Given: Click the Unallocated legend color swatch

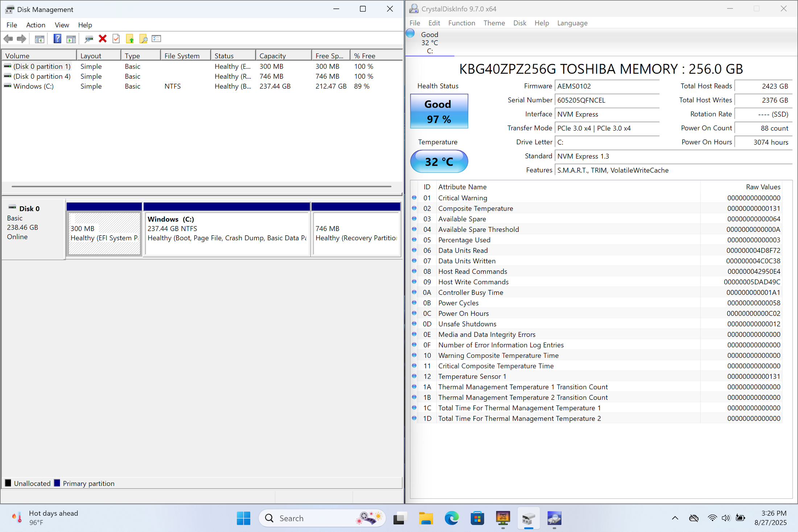Looking at the screenshot, I should 8,483.
